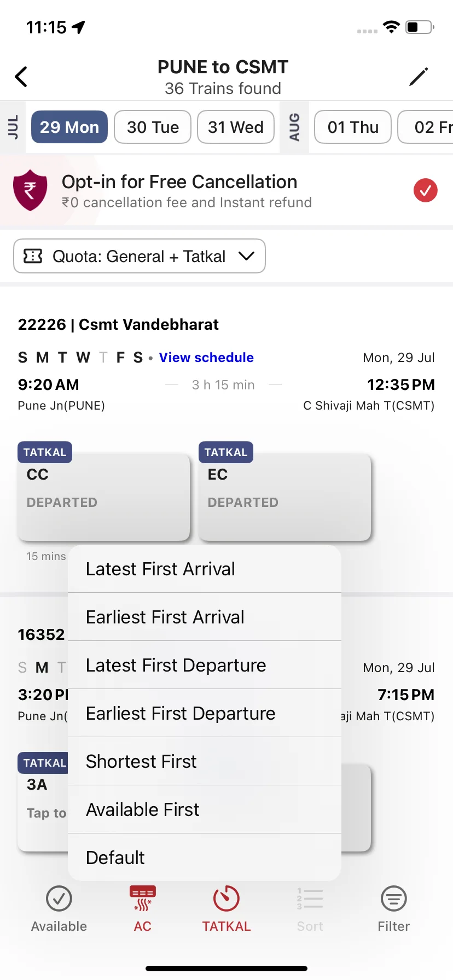Choose the Latest First Arrival sort option
The width and height of the screenshot is (453, 980).
tap(205, 569)
